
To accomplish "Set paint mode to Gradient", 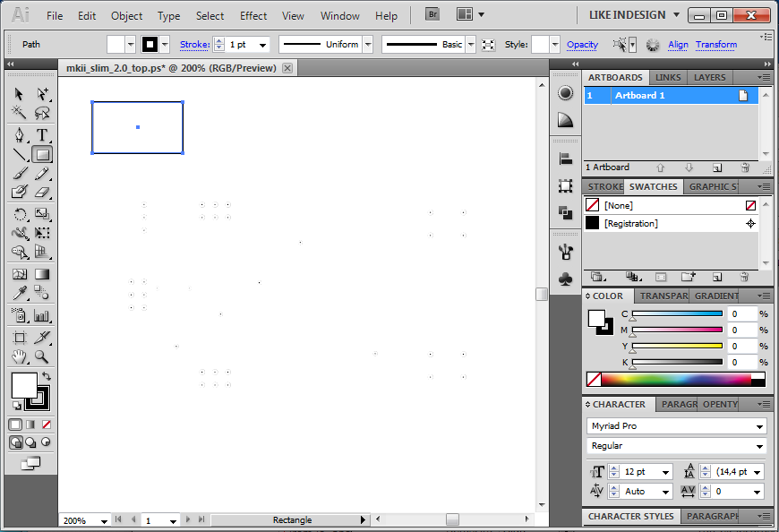I will 30,425.
